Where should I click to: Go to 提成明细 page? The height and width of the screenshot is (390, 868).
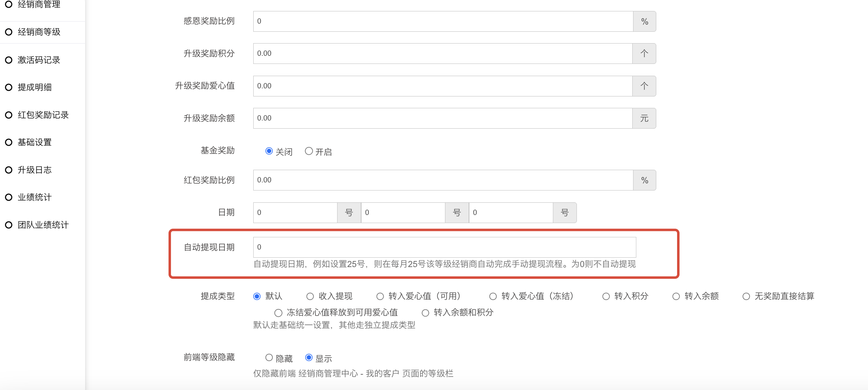[x=35, y=88]
